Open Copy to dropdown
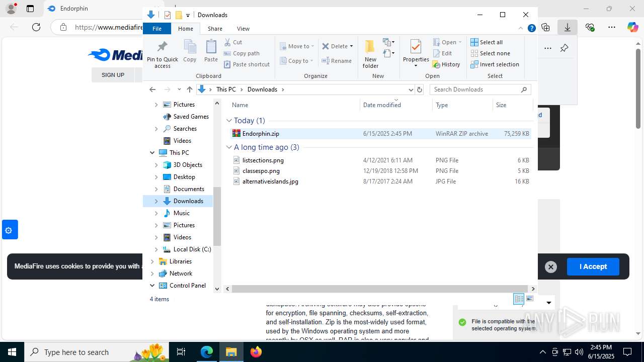The image size is (644, 362). coord(297,61)
